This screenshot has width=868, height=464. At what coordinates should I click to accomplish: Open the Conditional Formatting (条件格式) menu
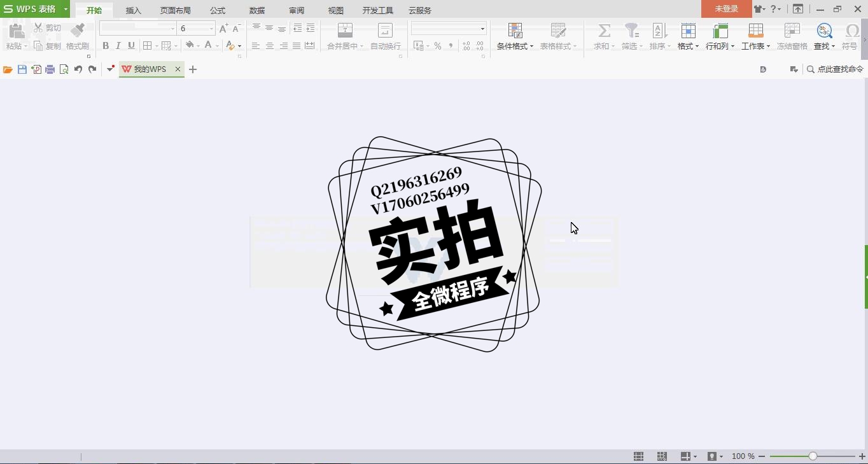[515, 36]
